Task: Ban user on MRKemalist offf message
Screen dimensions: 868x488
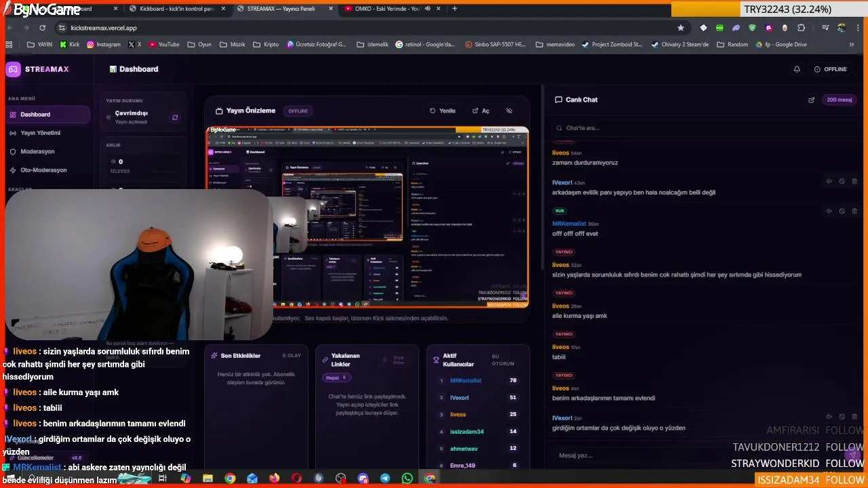Action: 842,211
